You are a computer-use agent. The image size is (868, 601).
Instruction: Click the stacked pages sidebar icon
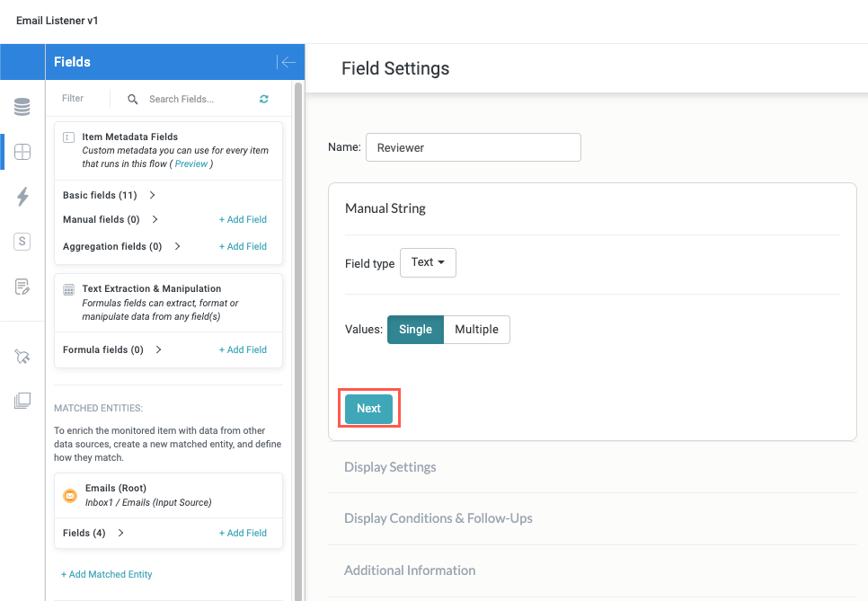[x=22, y=401]
